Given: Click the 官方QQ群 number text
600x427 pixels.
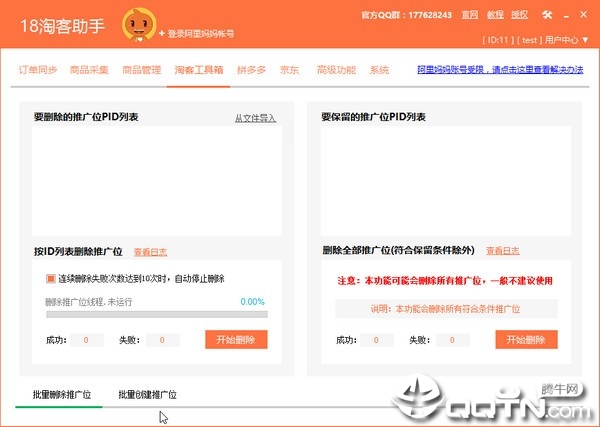Looking at the screenshot, I should tap(406, 15).
